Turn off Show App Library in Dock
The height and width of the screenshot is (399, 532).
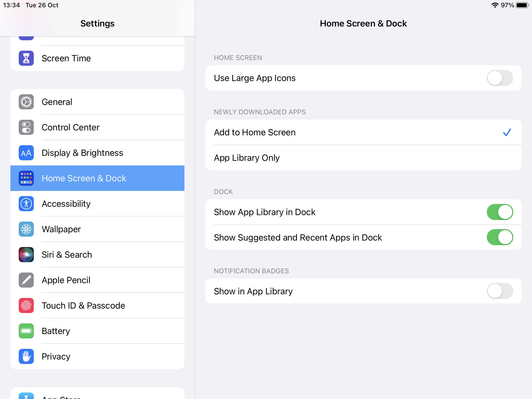click(500, 212)
